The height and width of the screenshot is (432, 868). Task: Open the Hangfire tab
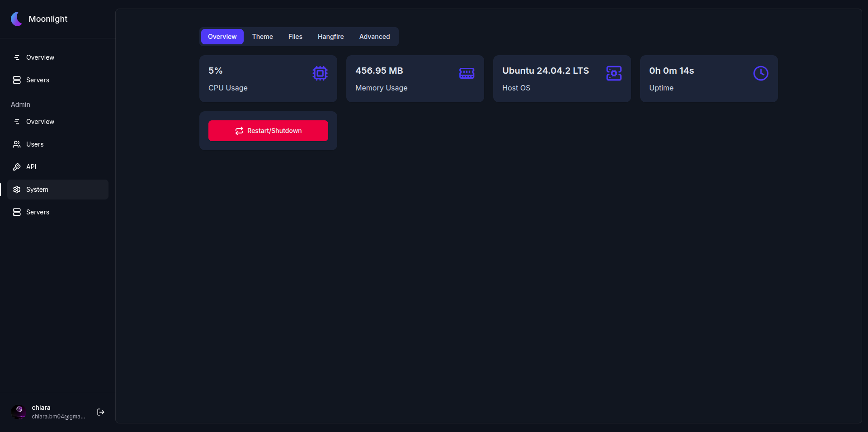pos(331,37)
